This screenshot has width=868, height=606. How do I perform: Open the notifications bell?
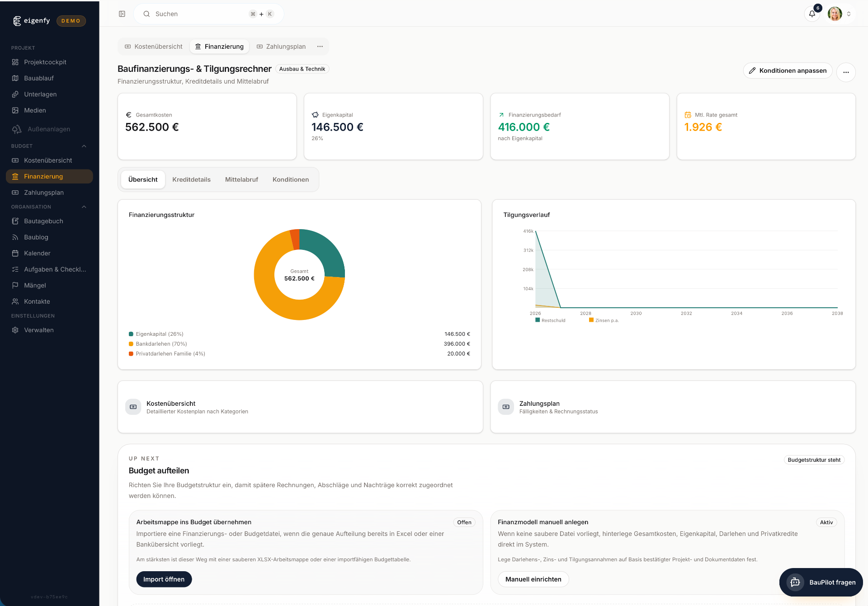click(x=812, y=14)
